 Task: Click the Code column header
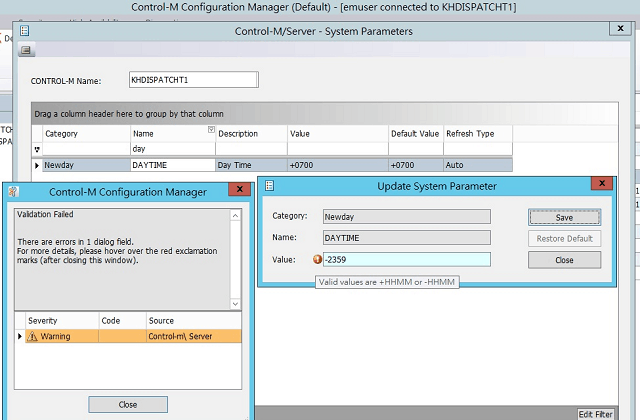(122, 321)
